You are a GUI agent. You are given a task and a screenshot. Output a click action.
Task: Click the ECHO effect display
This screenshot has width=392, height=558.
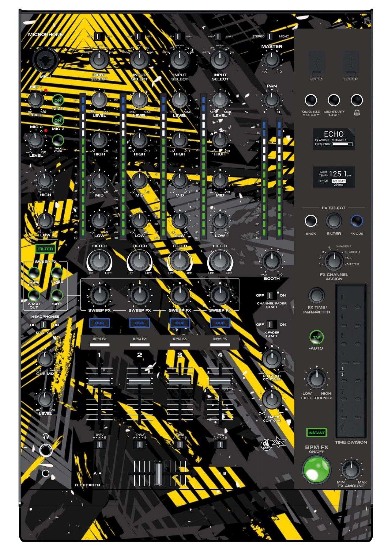pyautogui.click(x=334, y=139)
